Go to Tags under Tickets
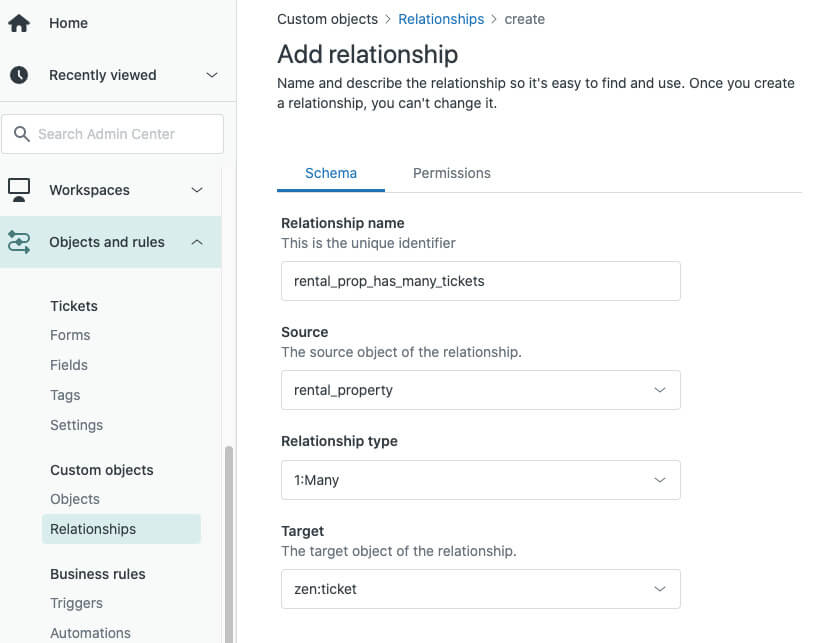 (x=65, y=395)
